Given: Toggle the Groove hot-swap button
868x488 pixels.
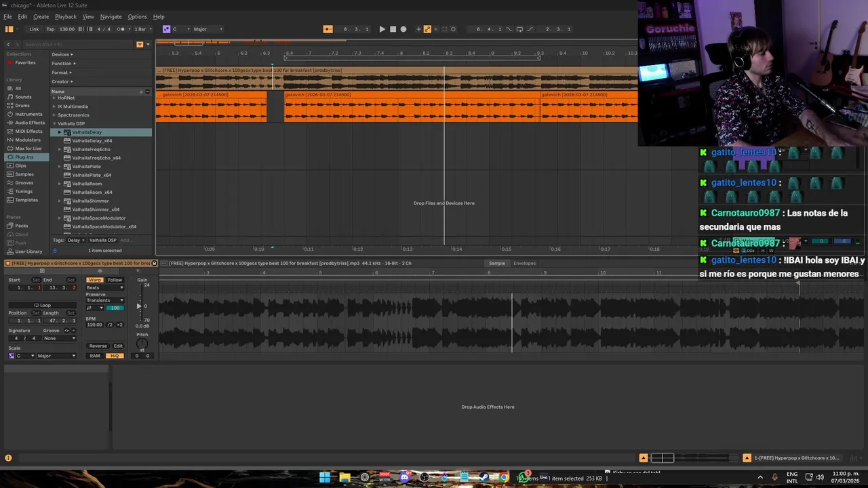Looking at the screenshot, I should tap(66, 331).
